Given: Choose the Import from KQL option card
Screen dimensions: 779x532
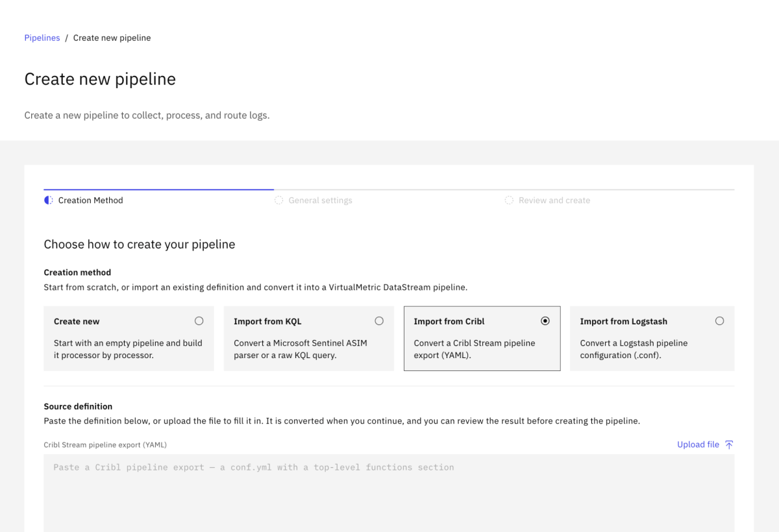Looking at the screenshot, I should (309, 339).
